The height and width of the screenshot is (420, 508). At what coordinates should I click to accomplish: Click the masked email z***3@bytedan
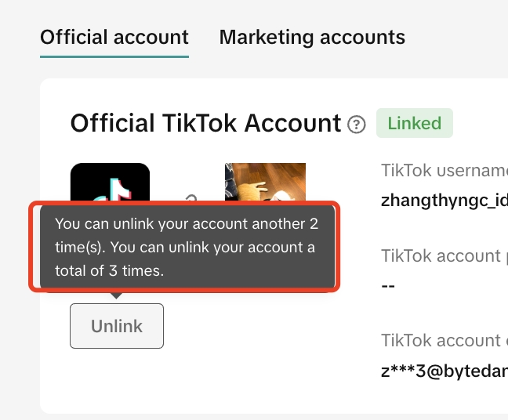point(444,370)
